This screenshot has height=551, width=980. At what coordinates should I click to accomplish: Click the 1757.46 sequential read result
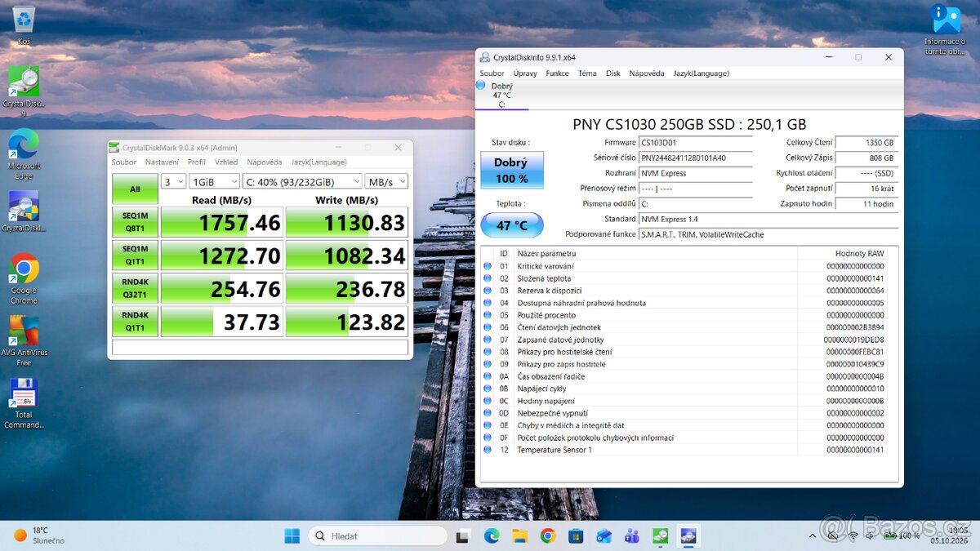pos(222,222)
